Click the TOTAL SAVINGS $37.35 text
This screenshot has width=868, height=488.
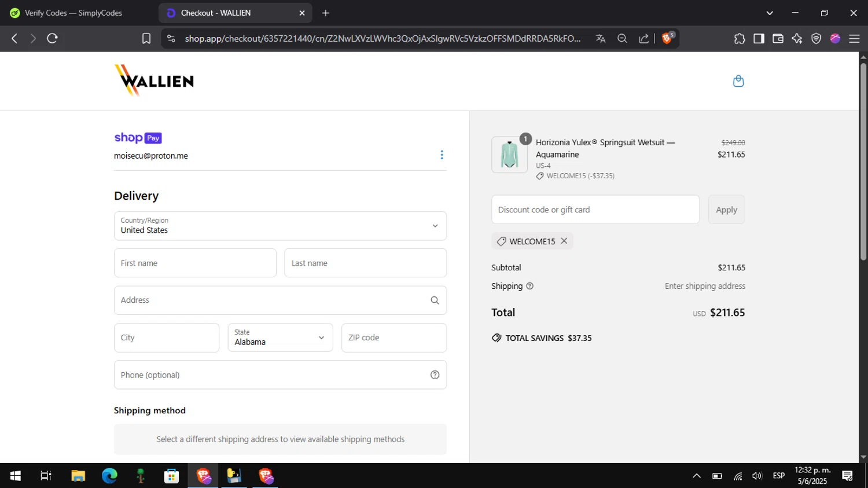[x=549, y=338]
